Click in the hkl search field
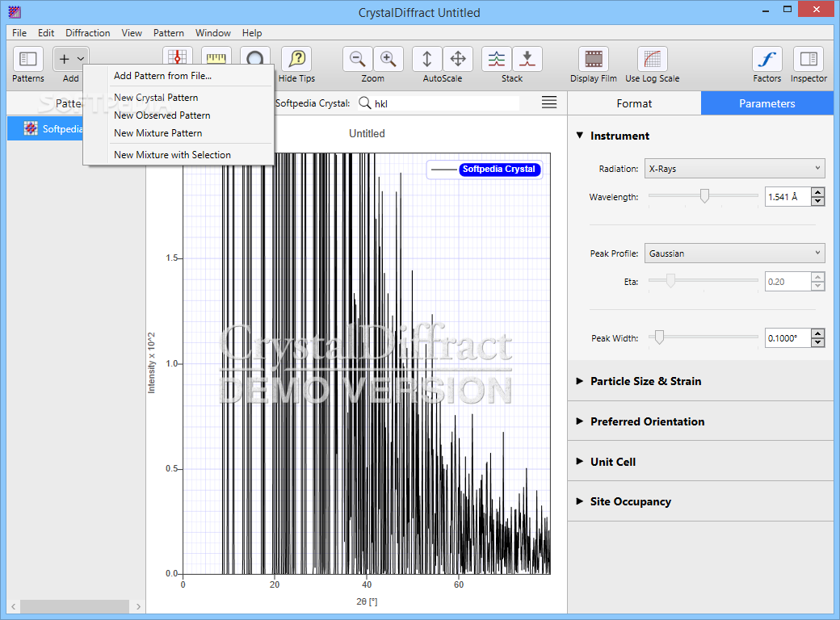This screenshot has height=620, width=840. click(444, 103)
